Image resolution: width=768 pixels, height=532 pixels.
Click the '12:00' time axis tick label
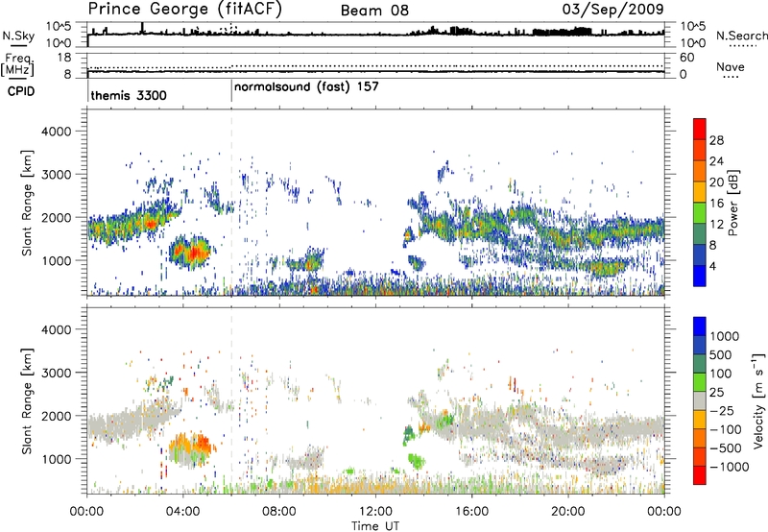375,512
